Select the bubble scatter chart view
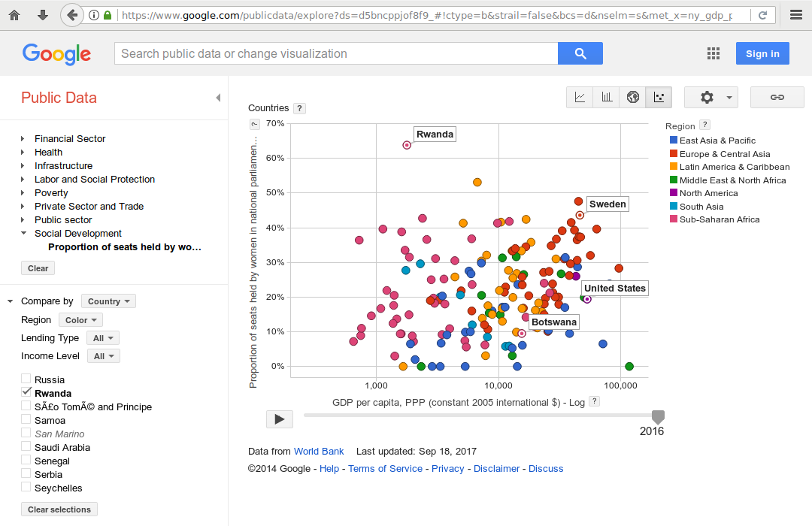The width and height of the screenshot is (812, 526). pos(659,98)
